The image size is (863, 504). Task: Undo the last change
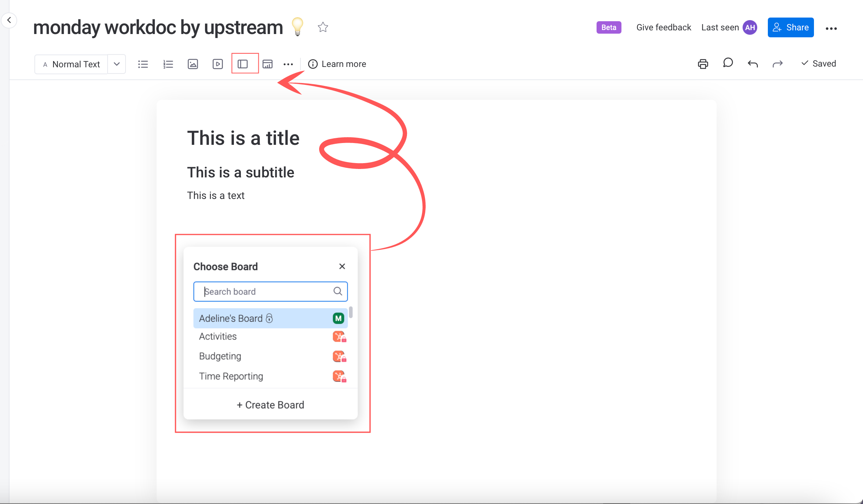[x=752, y=64]
